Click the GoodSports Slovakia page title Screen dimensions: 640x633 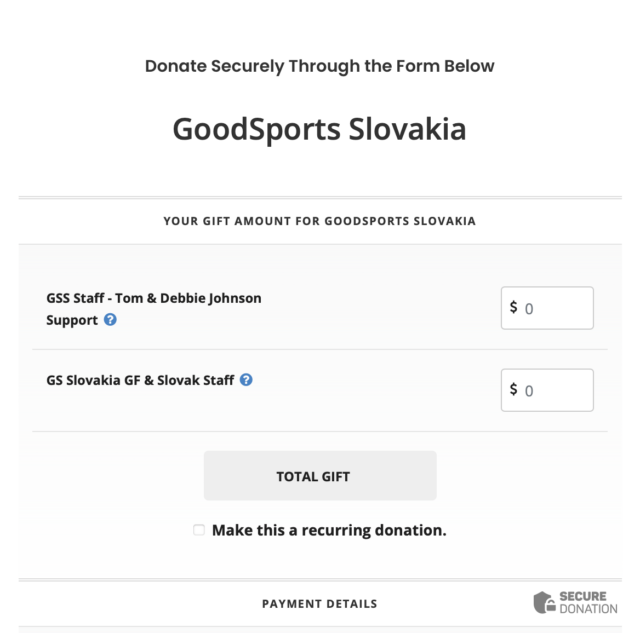(320, 130)
